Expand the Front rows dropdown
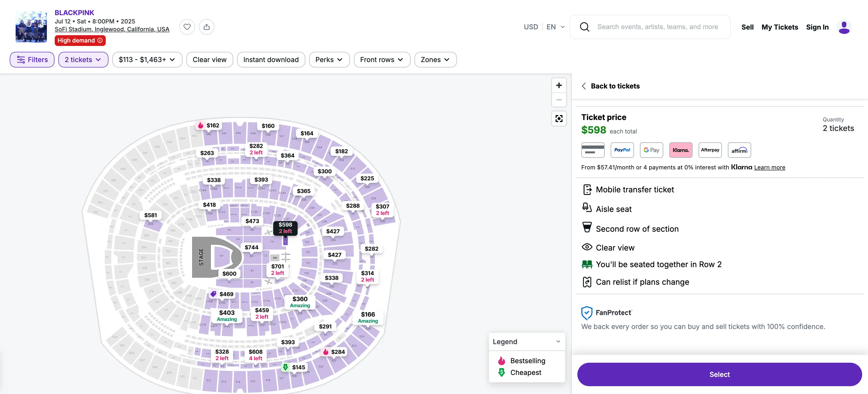 382,60
